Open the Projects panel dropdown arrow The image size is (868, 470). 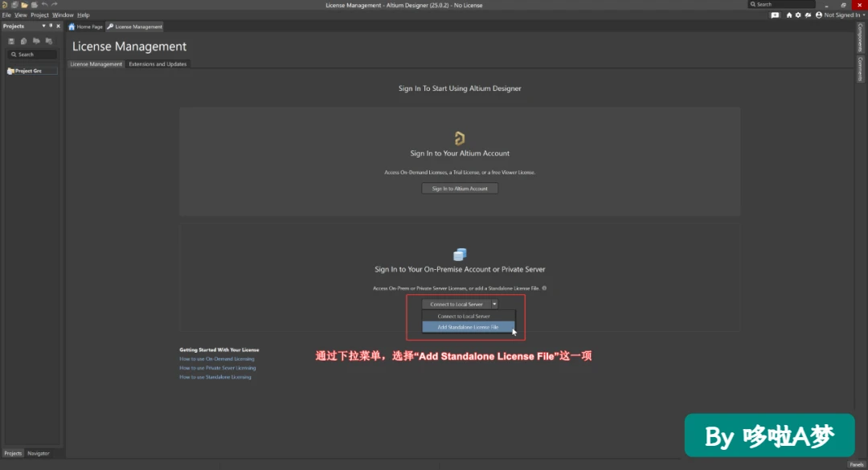[x=43, y=26]
